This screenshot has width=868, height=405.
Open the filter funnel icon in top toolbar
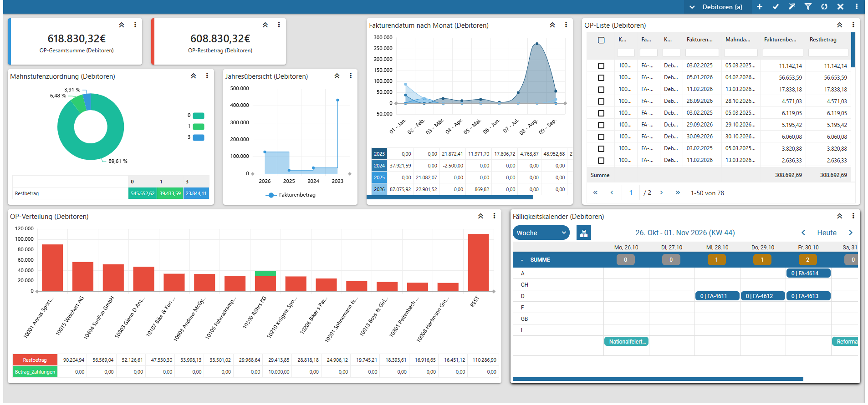[808, 7]
